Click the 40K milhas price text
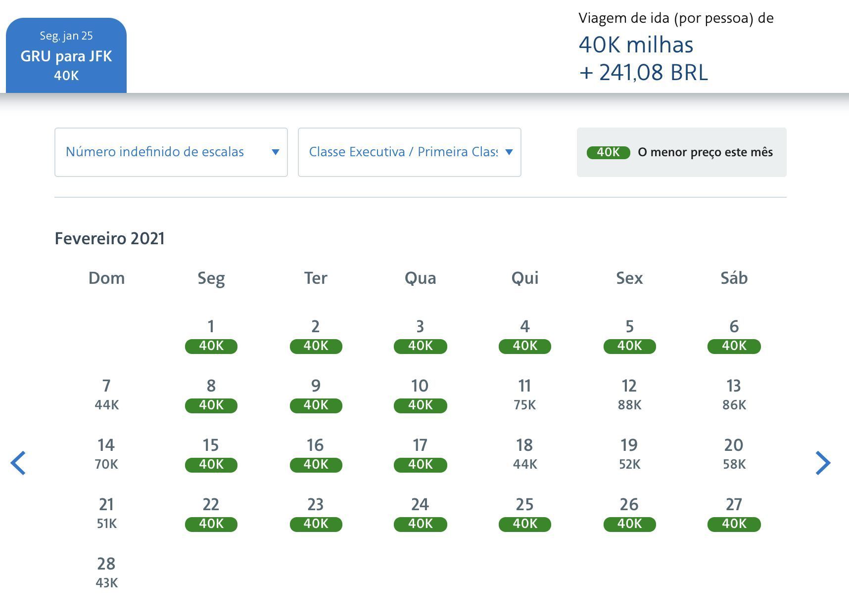The image size is (849, 616). [636, 44]
